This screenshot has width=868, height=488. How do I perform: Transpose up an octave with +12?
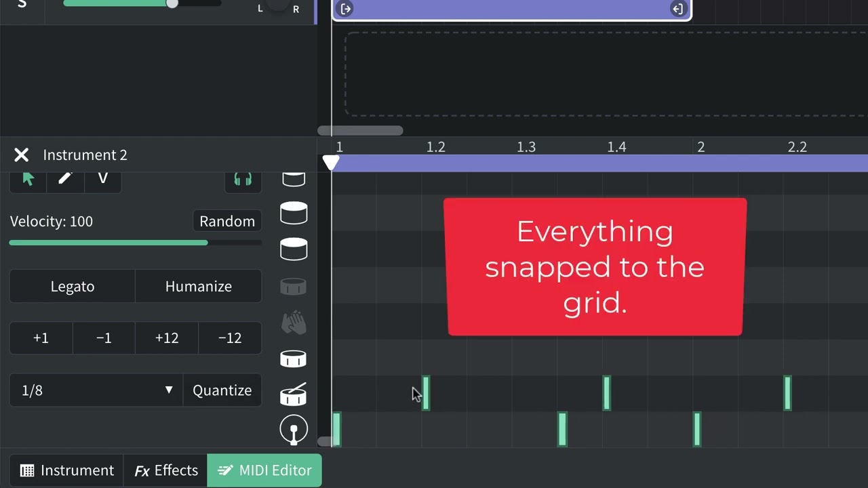coord(167,338)
